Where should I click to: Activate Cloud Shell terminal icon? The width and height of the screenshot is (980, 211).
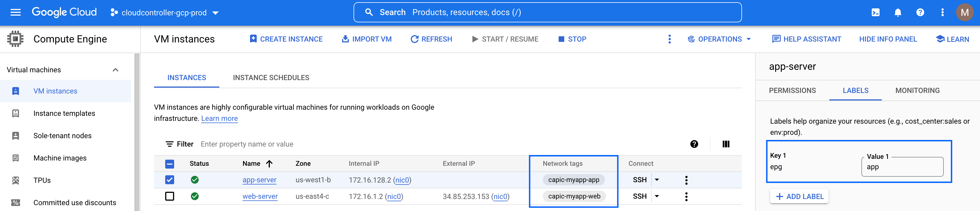click(875, 13)
